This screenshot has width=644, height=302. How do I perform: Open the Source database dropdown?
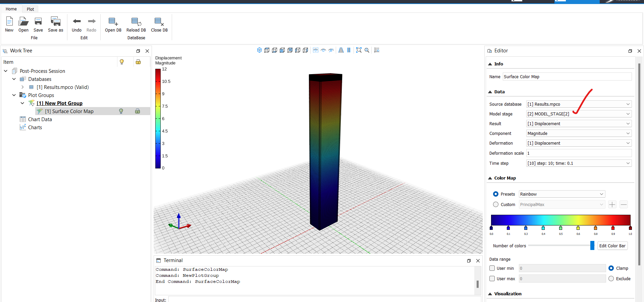[579, 104]
